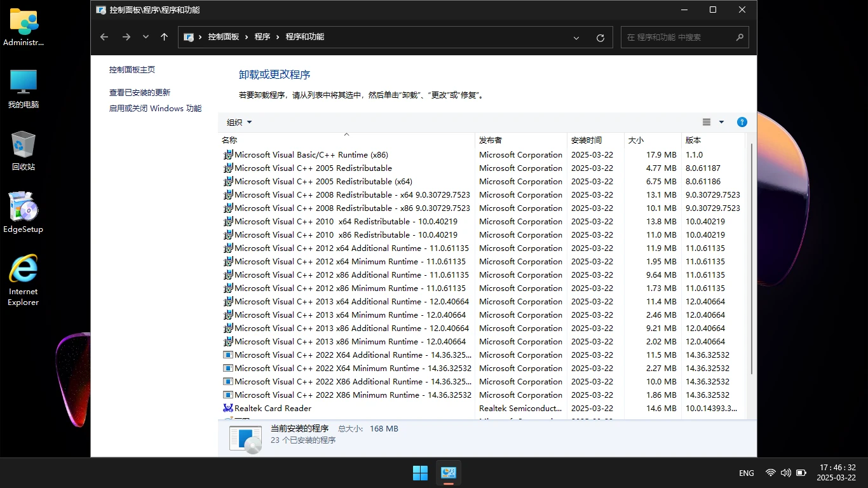Refresh the Programs and Features list
868x488 pixels.
(600, 37)
